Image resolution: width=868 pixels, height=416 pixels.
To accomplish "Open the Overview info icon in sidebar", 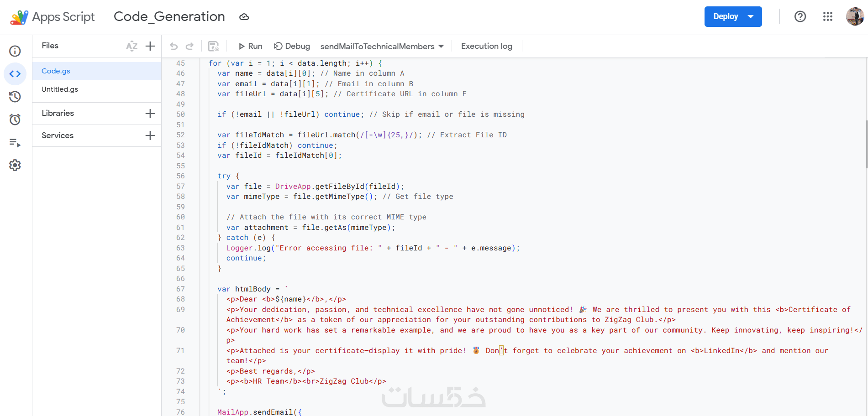I will [x=15, y=51].
